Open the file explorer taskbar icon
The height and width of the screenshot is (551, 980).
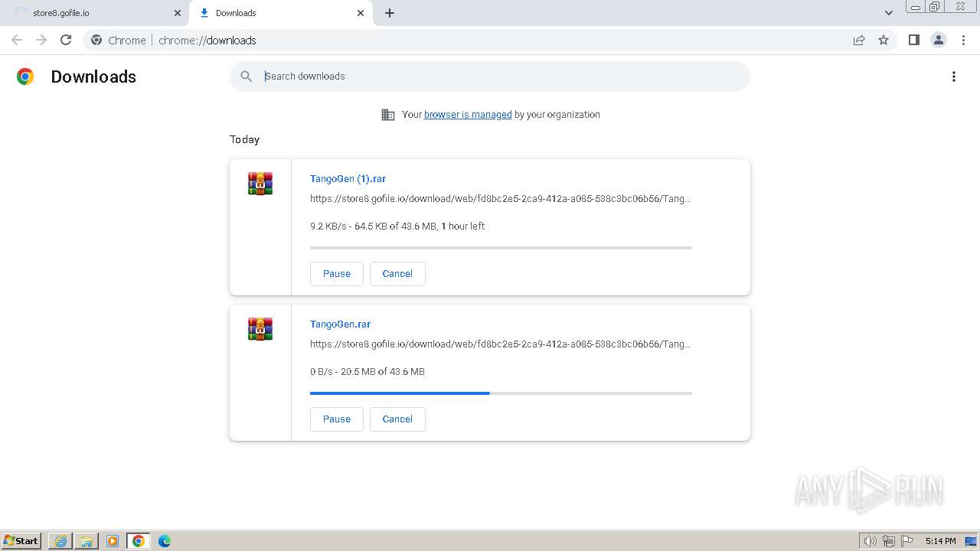87,541
